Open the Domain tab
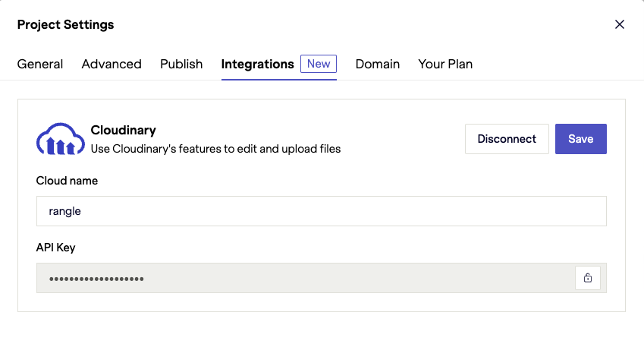 tap(378, 64)
